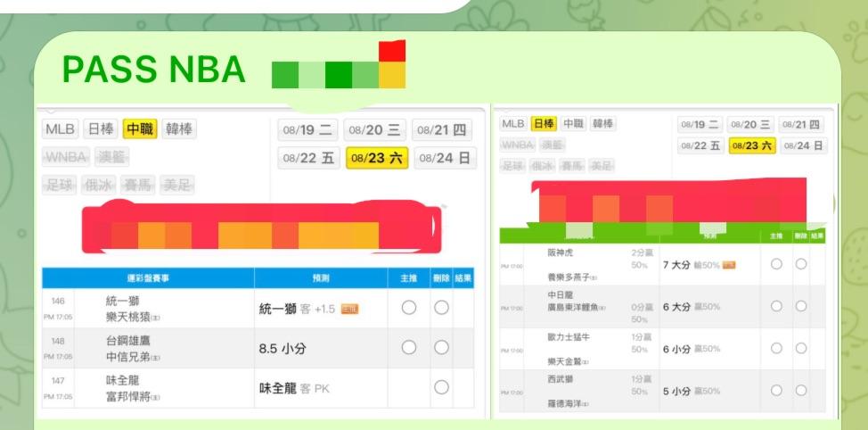The height and width of the screenshot is (430, 868).
Task: Pick date 08/20 三 in the left panel
Action: pyautogui.click(x=375, y=131)
